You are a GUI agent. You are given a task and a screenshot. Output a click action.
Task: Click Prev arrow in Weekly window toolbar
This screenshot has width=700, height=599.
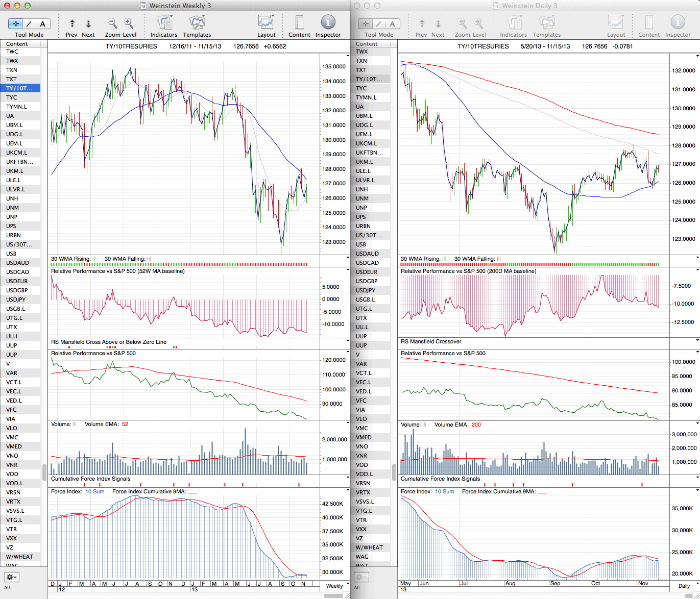[x=72, y=23]
